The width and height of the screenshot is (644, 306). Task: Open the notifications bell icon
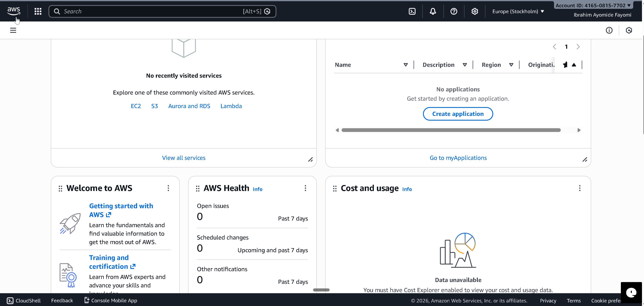[433, 11]
